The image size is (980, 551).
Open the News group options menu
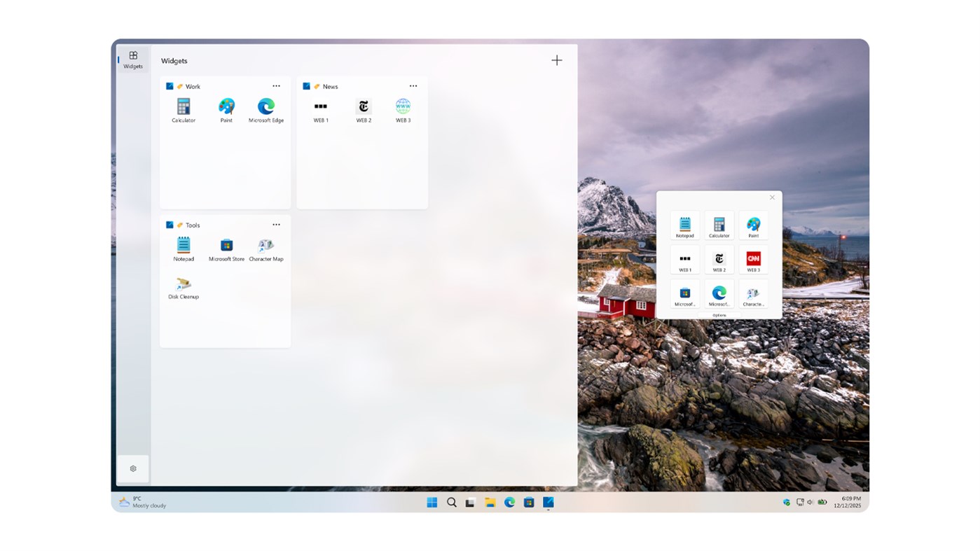[x=413, y=85]
